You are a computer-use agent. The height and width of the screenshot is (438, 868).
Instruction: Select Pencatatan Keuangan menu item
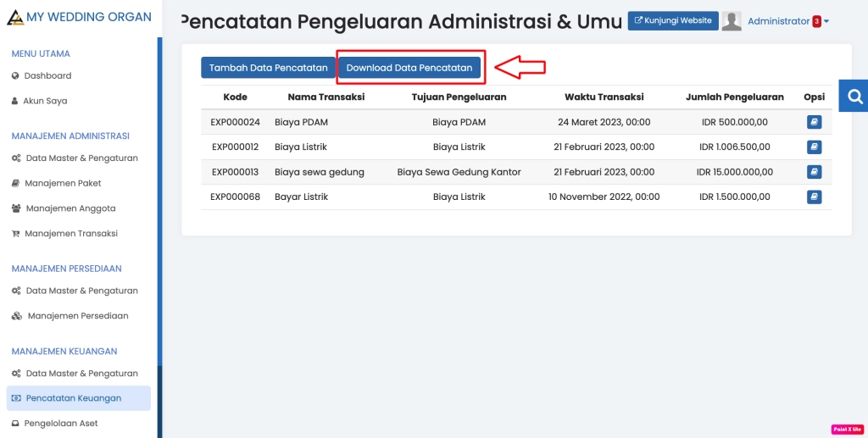pyautogui.click(x=79, y=398)
